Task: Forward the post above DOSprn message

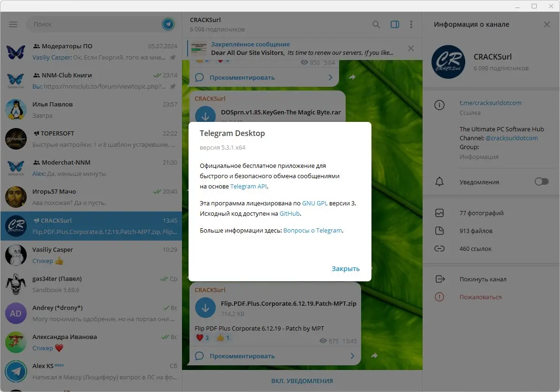Action: 352,77
